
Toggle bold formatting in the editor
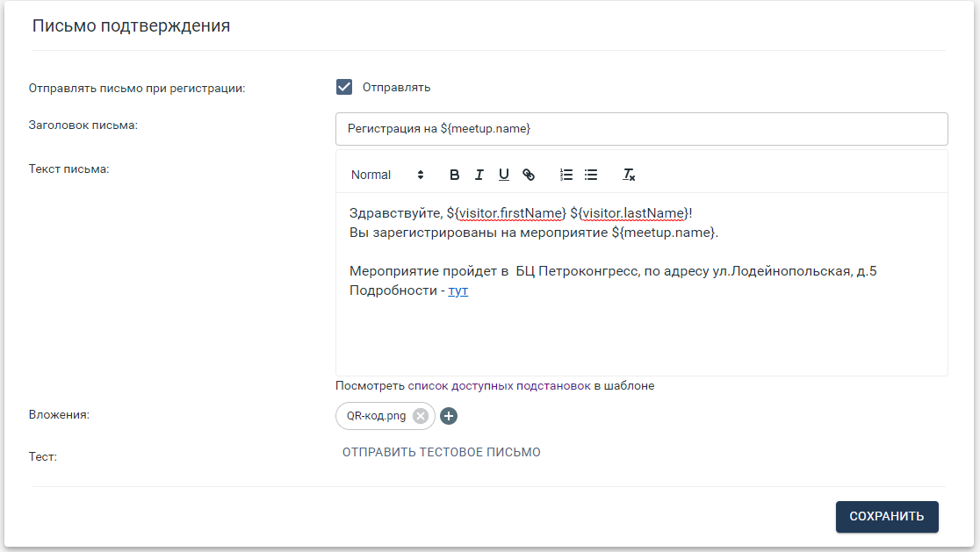pos(455,175)
